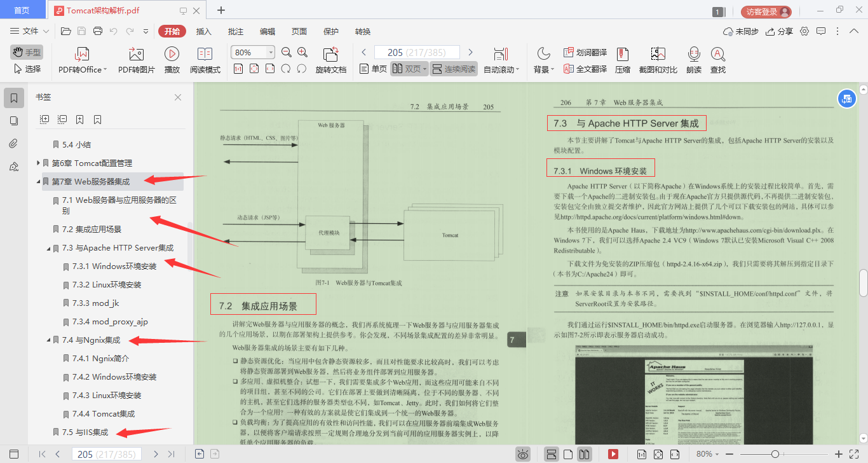
Task: Start slideshow with the 播放 icon
Action: pyautogui.click(x=171, y=60)
